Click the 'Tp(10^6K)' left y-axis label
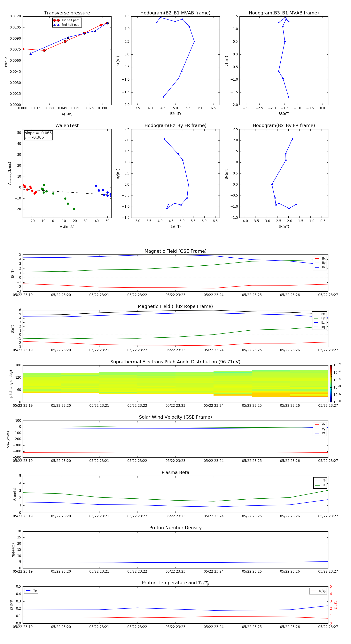The image size is (351, 644). [11, 605]
